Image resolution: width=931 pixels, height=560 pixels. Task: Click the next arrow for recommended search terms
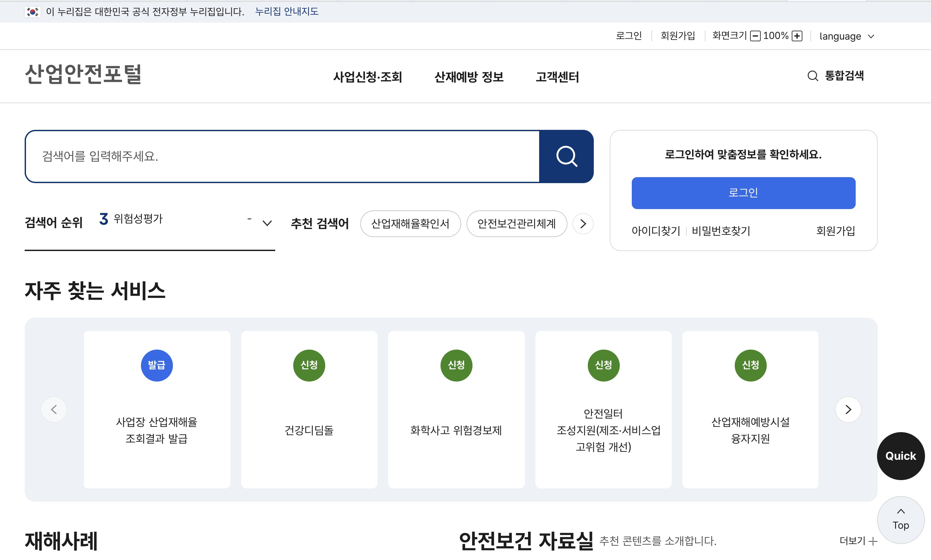(x=582, y=223)
